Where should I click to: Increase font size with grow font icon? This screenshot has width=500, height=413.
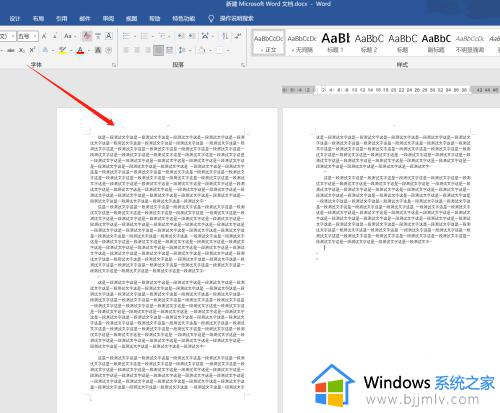pyautogui.click(x=44, y=36)
